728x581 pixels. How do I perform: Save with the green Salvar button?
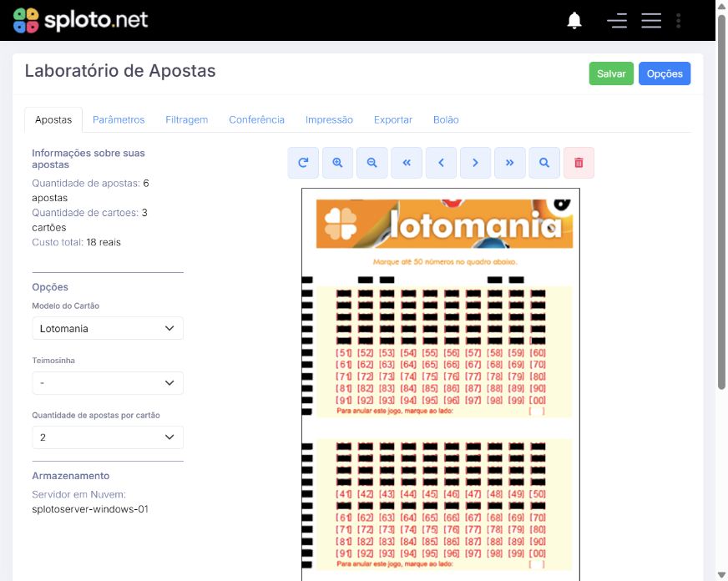[x=611, y=73]
